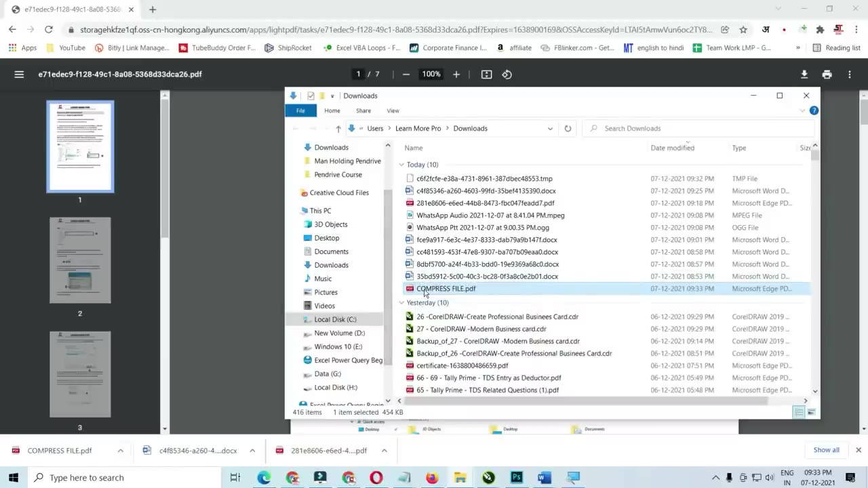This screenshot has height=488, width=868.
Task: Select page 3 thumbnail in PDF sidebar
Action: tap(80, 374)
